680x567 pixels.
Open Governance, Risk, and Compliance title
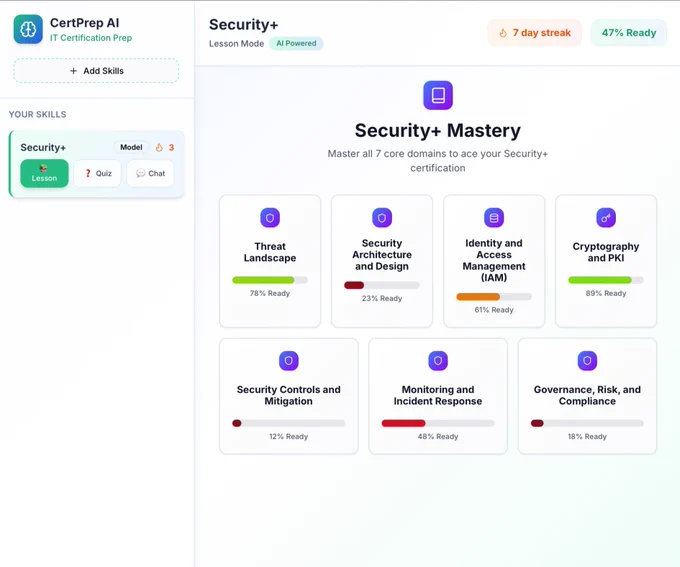point(587,395)
